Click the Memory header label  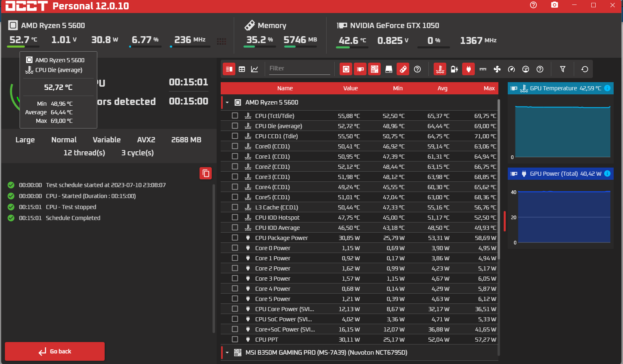pyautogui.click(x=272, y=26)
